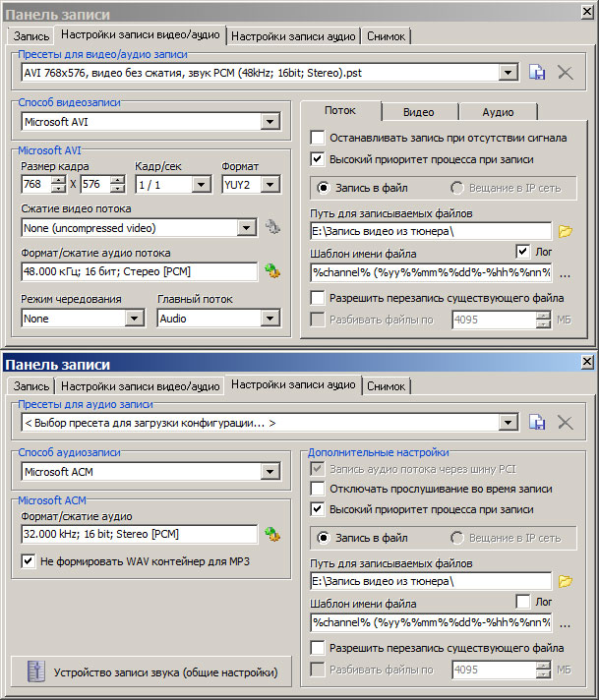Browse recording folder in the audio settings panel
Screen dimensions: 599x700
(x=566, y=581)
